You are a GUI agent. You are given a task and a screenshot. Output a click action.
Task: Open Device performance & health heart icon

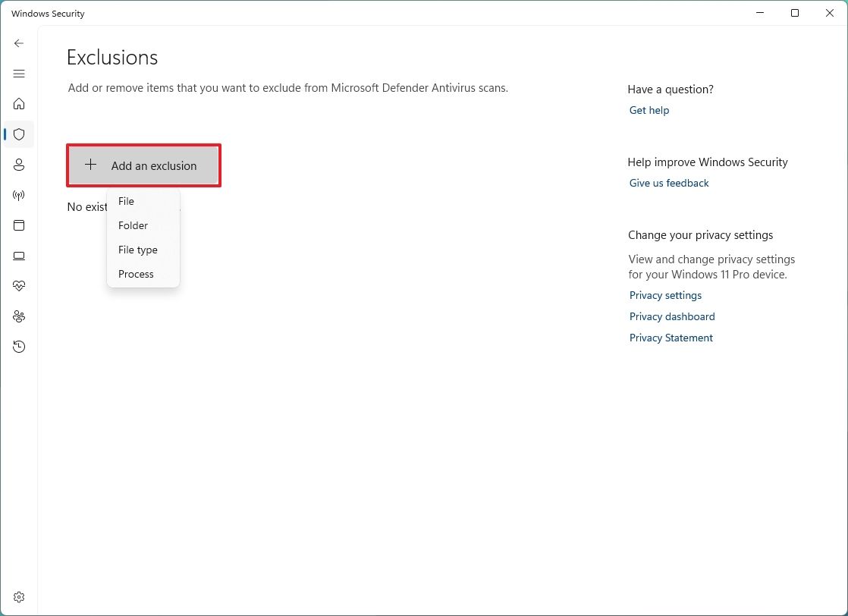pos(19,286)
